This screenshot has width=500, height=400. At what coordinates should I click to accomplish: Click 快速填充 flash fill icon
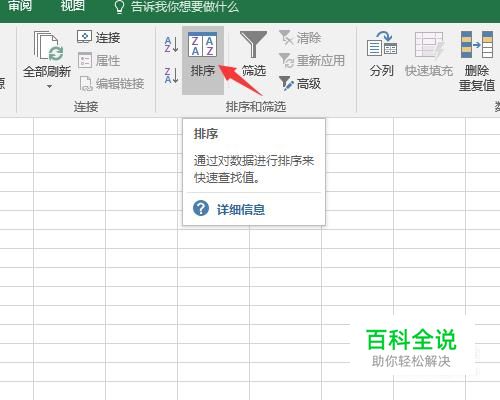coord(429,45)
